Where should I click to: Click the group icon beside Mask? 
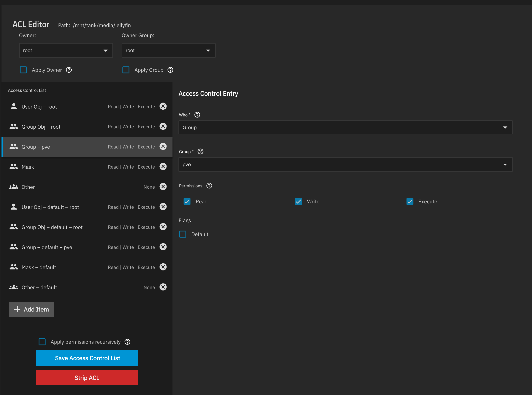[14, 167]
